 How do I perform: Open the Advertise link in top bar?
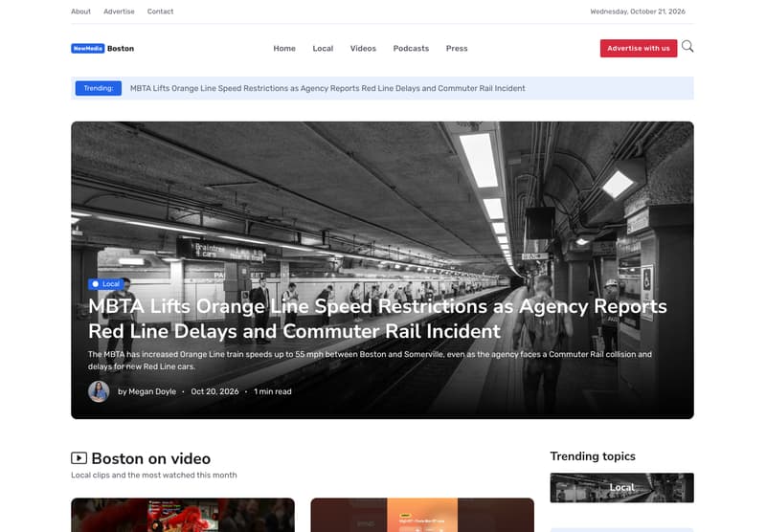tap(119, 11)
